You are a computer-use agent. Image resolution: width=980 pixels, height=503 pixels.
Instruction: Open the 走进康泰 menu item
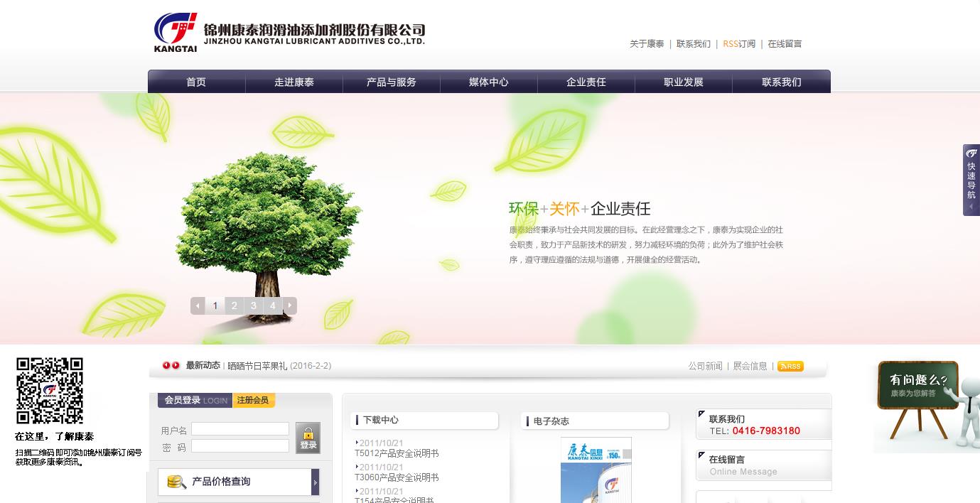[294, 82]
